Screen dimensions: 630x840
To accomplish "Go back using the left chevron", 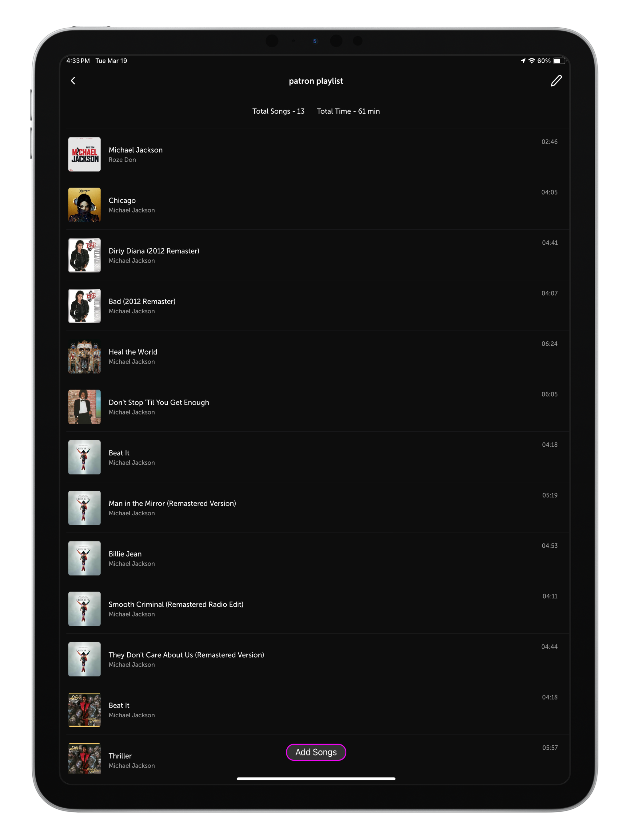I will (x=73, y=81).
